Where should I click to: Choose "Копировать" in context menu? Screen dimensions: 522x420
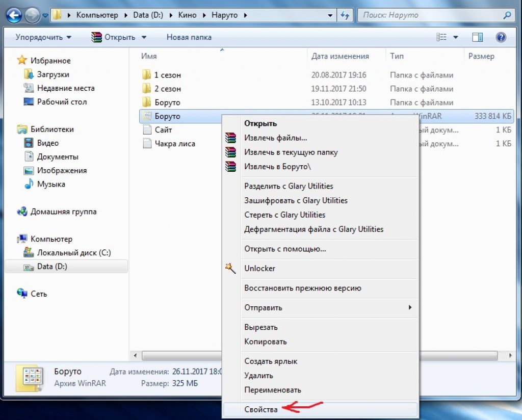coord(320,342)
